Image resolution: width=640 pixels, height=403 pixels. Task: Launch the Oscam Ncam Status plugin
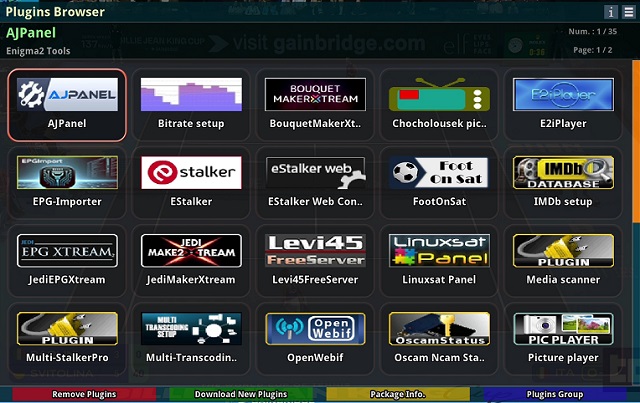pos(439,339)
